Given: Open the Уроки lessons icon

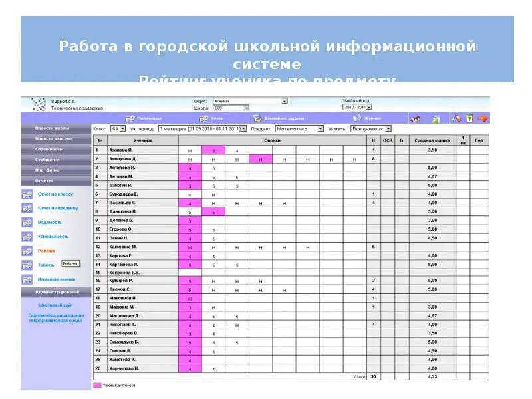Looking at the screenshot, I should pyautogui.click(x=203, y=118).
